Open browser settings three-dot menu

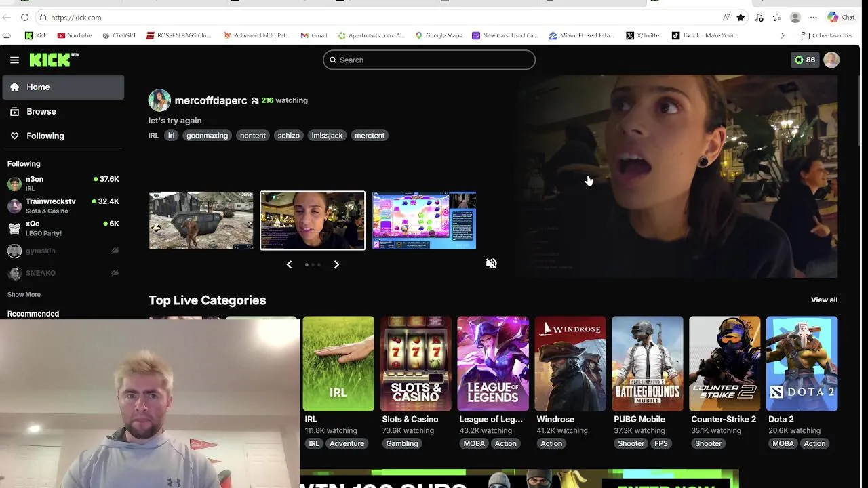click(x=813, y=17)
